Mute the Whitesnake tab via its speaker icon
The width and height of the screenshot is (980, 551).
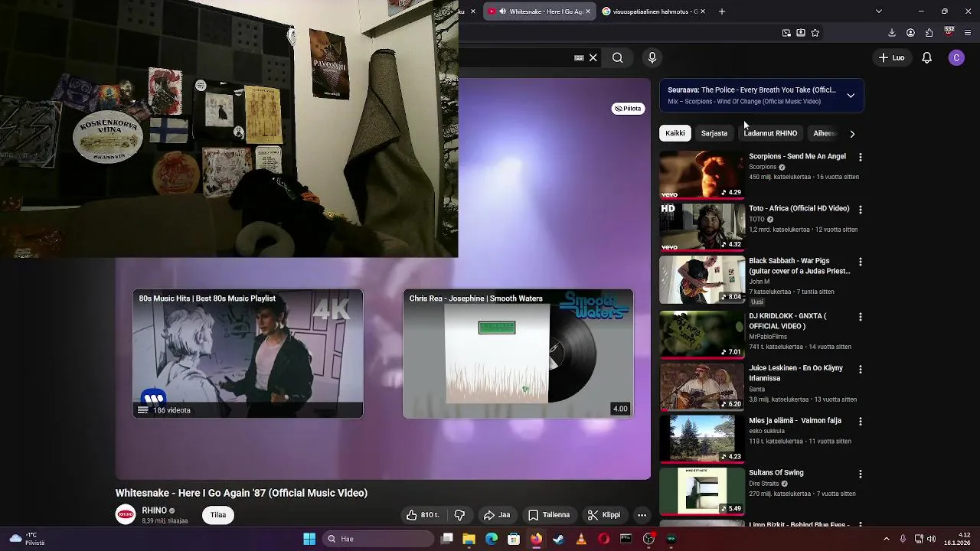[x=502, y=11]
